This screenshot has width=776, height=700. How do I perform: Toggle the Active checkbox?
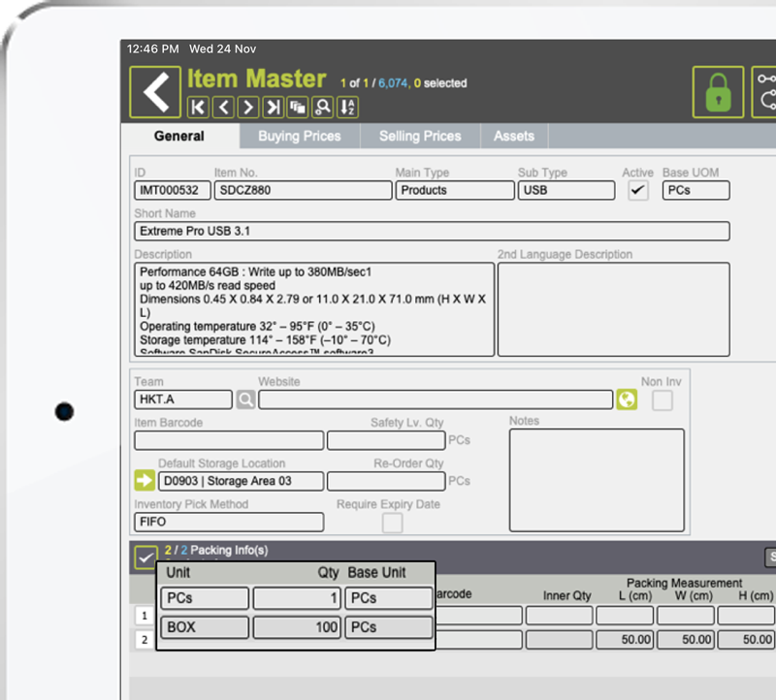[x=637, y=190]
